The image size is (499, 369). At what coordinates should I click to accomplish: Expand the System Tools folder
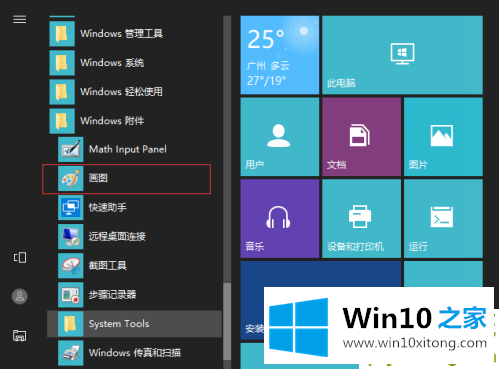click(135, 324)
